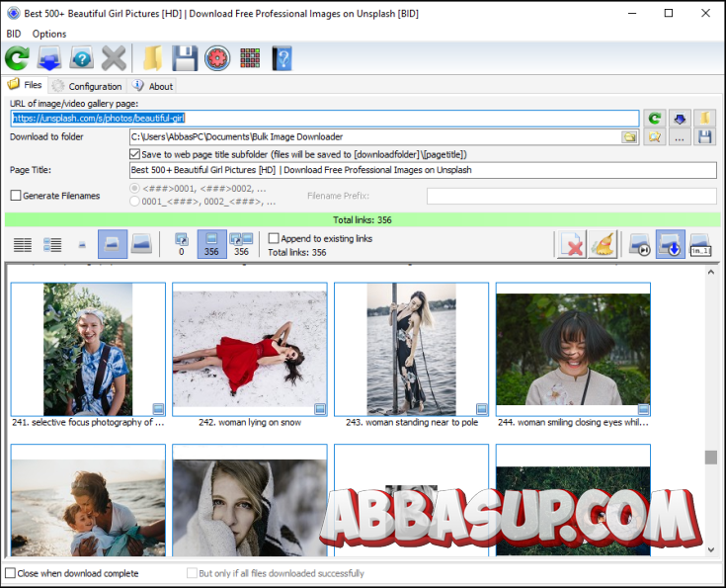The width and height of the screenshot is (726, 588).
Task: Click small floppy save icon beside '...' button
Action: (x=704, y=137)
